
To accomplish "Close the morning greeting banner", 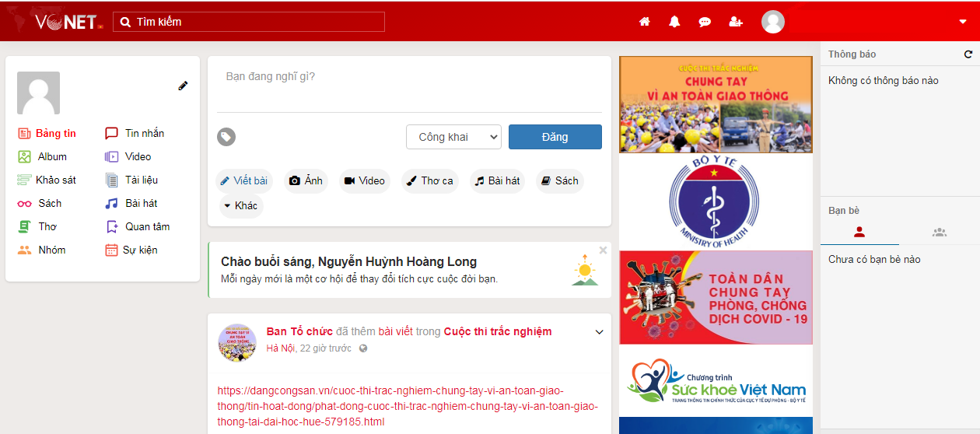I will coord(603,250).
